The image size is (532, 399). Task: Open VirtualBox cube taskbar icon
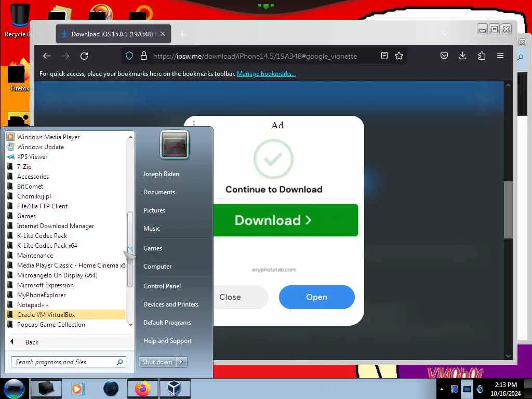pos(175,389)
